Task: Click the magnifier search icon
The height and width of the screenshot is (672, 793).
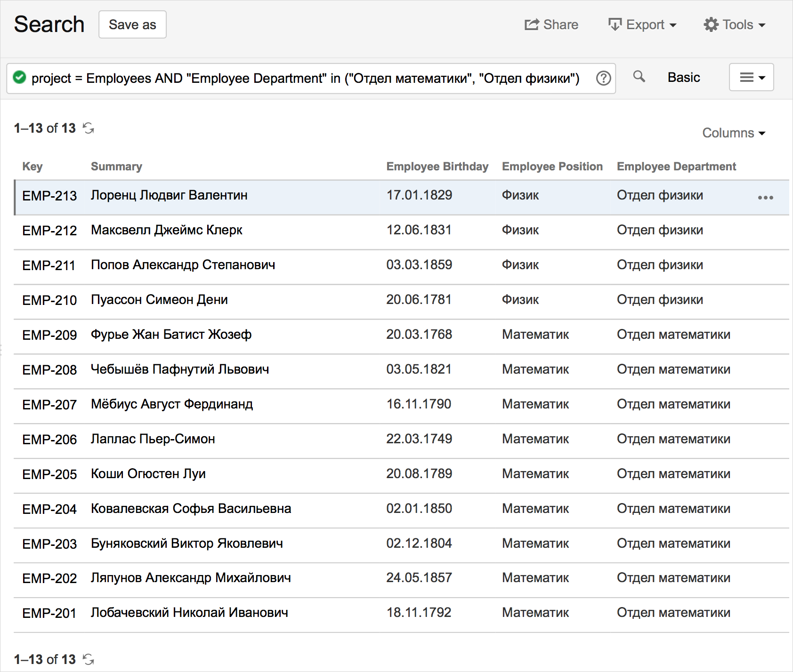Action: pyautogui.click(x=639, y=76)
